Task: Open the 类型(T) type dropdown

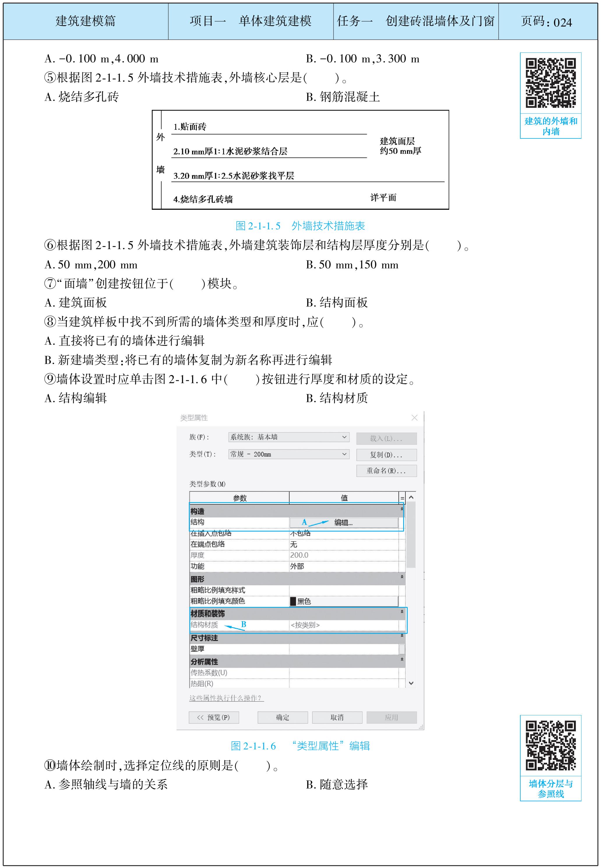Action: tap(288, 454)
